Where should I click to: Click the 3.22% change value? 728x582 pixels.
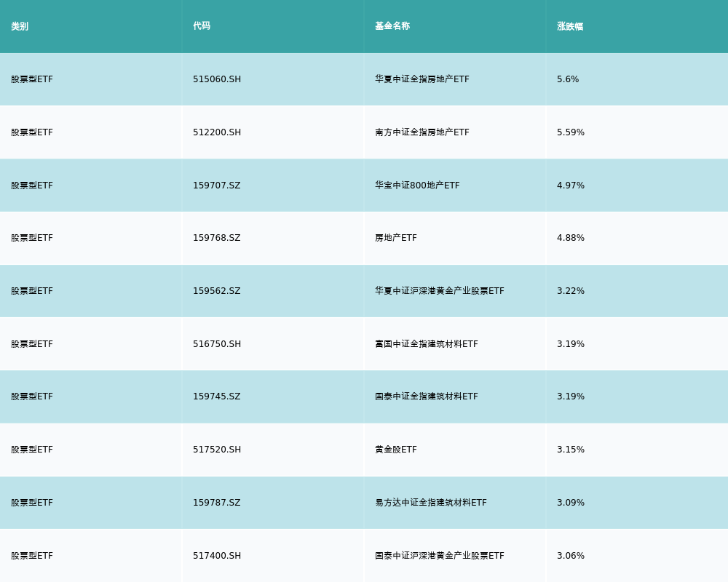[x=571, y=291]
